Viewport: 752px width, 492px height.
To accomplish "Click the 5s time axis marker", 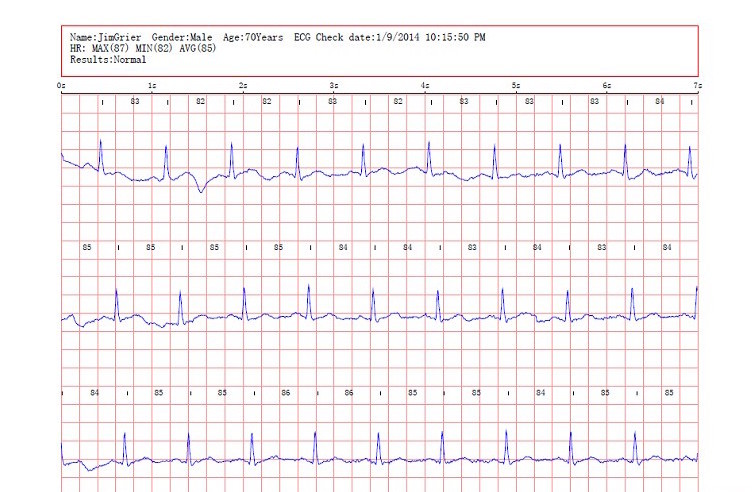I will coord(516,86).
